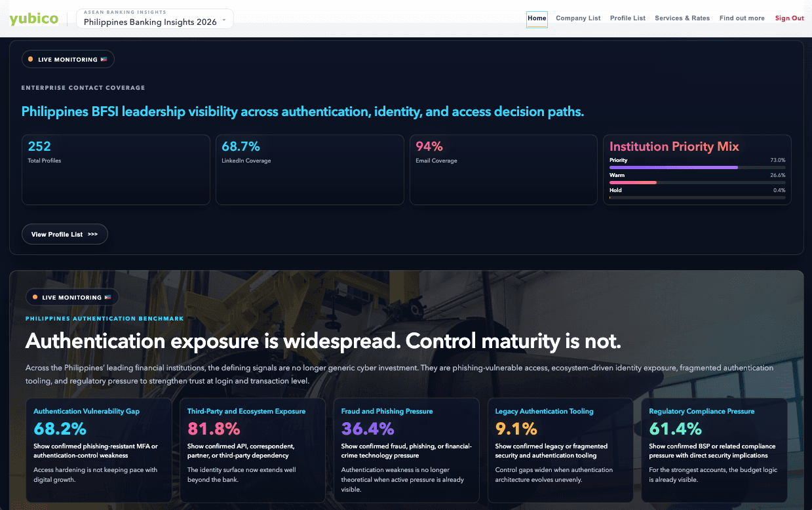Click the 68.7% LinkedIn Coverage card
812x510 pixels.
(310, 170)
